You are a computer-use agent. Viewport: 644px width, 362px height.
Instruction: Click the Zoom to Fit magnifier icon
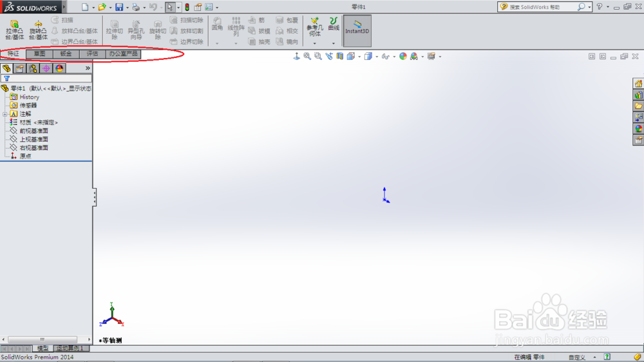(x=307, y=56)
